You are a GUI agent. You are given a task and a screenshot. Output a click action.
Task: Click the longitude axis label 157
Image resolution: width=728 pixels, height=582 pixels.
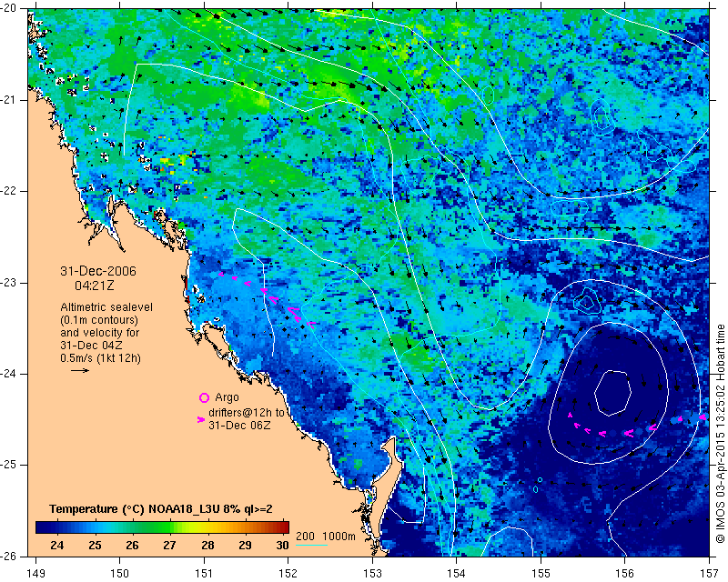(710, 574)
